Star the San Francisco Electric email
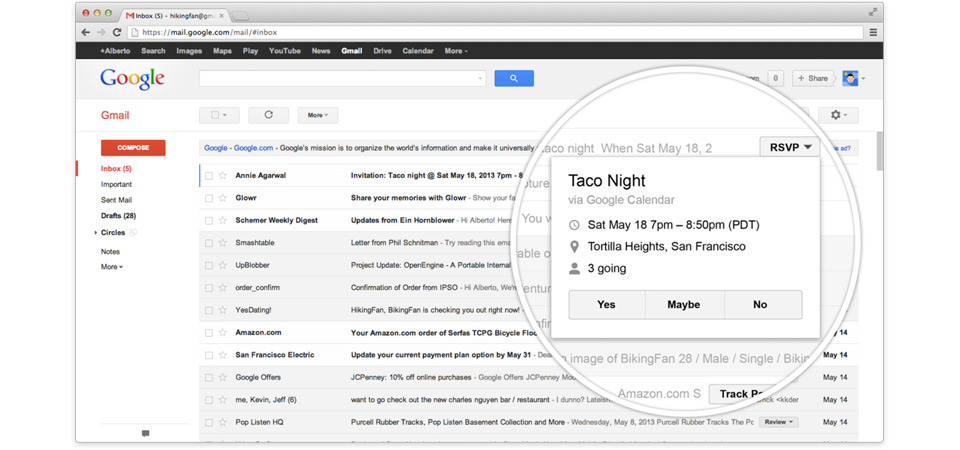 point(223,355)
